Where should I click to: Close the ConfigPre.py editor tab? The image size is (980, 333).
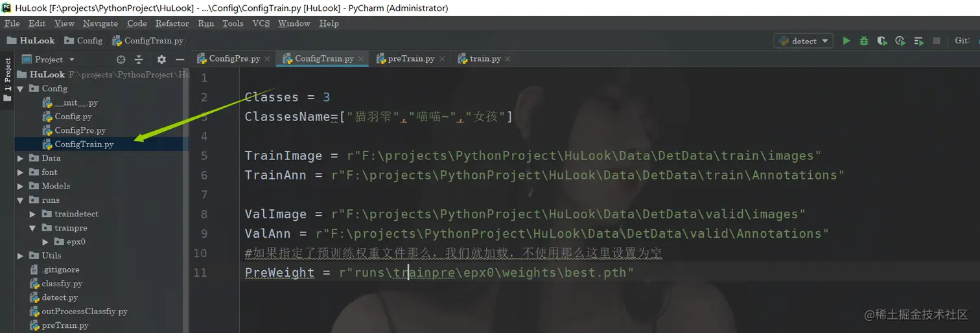268,58
